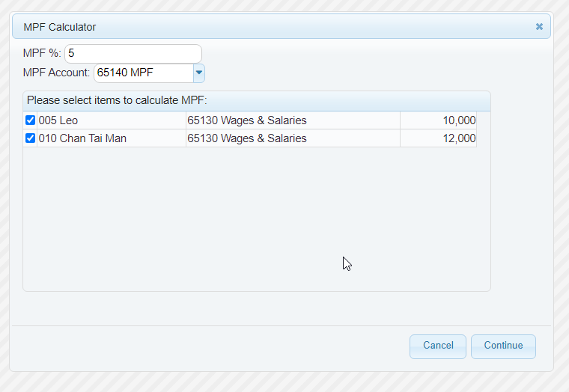Click the MPF % input field
Screen dimensions: 569x392
tap(133, 54)
